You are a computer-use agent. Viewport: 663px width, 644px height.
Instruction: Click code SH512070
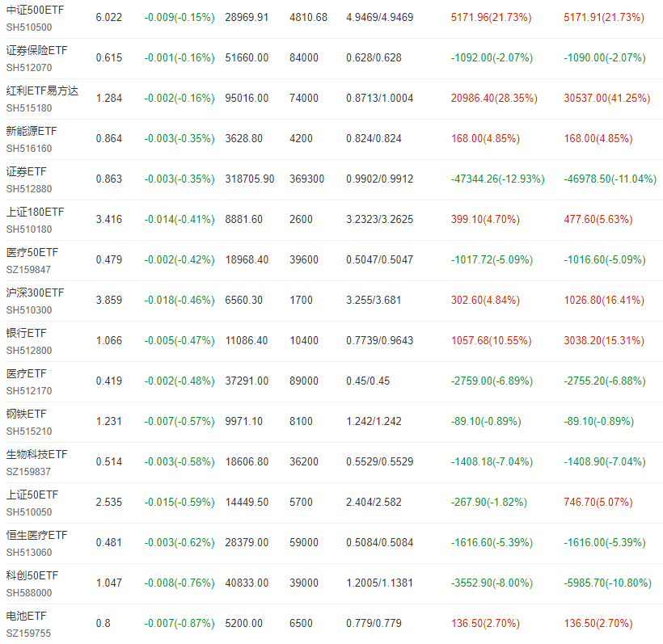pyautogui.click(x=29, y=68)
